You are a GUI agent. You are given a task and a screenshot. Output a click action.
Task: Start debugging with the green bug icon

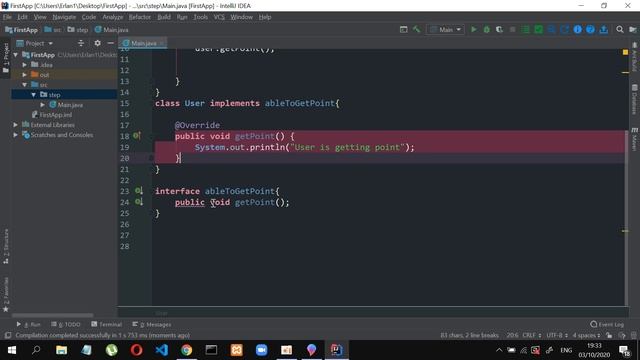(x=487, y=29)
